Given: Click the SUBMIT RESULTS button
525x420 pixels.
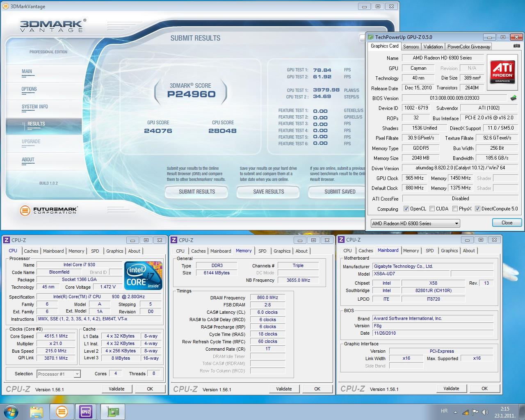Looking at the screenshot, I should (197, 192).
